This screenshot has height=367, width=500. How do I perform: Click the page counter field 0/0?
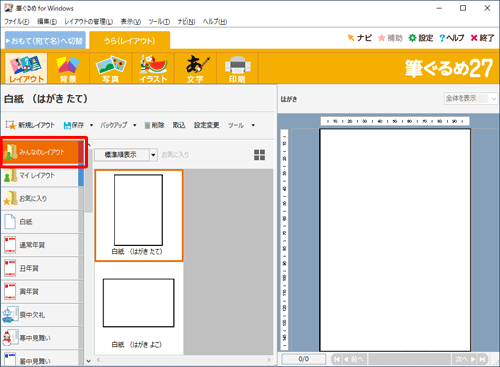[x=304, y=359]
